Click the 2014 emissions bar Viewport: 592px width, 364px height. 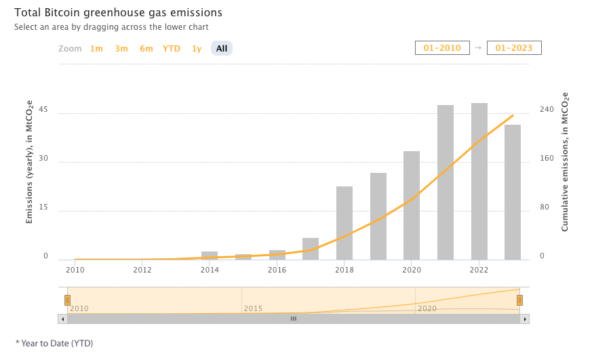tap(210, 256)
